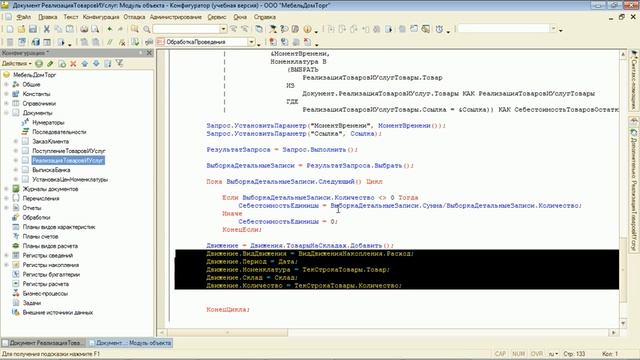Select Планы счетов tree item
The image size is (640, 360).
pos(40,236)
